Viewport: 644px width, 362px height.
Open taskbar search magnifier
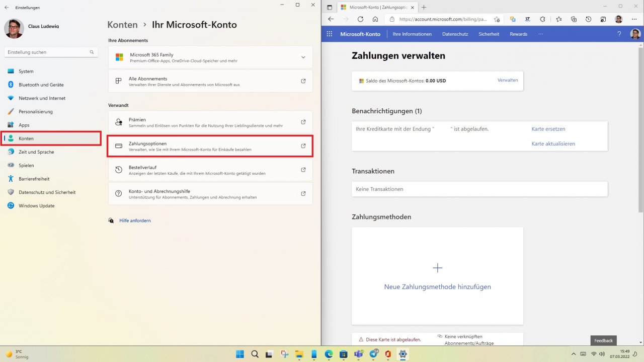point(255,354)
